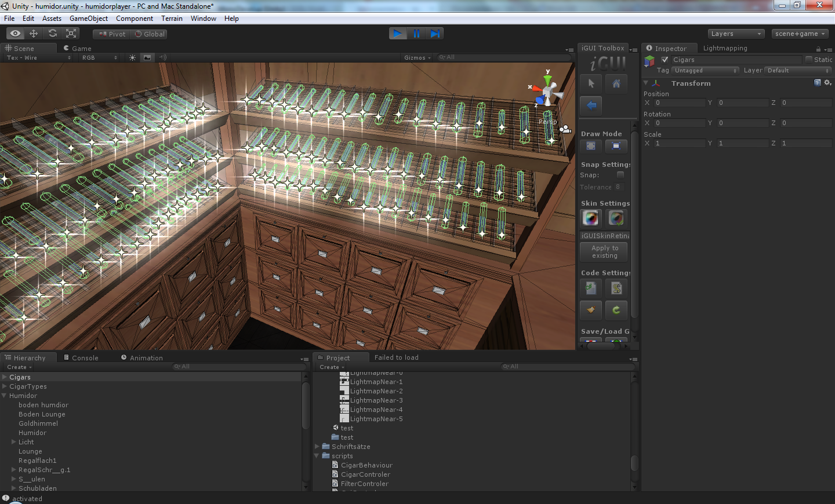Click green refresh arrow in Code Settings

(616, 310)
